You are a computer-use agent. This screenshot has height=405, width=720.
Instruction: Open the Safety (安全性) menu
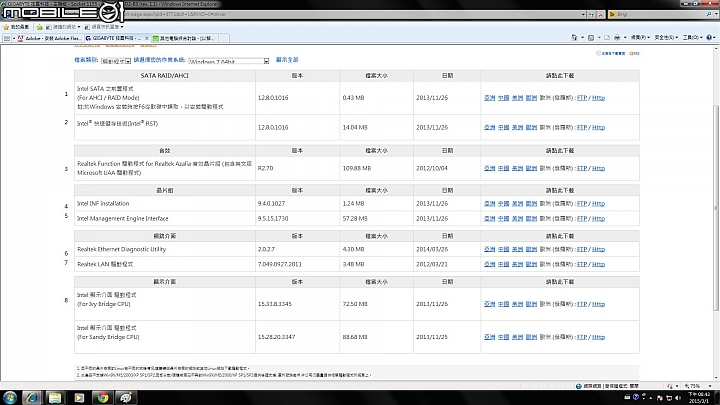(664, 38)
